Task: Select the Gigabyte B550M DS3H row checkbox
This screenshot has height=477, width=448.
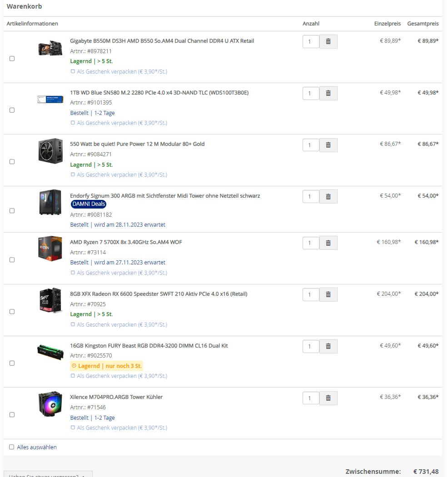Action: click(12, 59)
